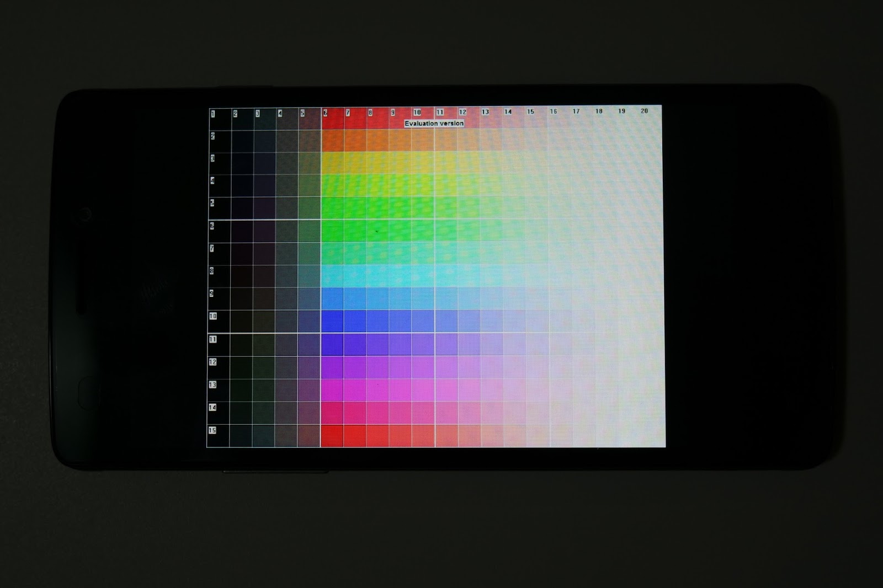Pick the light cyan swatch at row 8, column 11
The height and width of the screenshot is (588, 883).
[446, 276]
